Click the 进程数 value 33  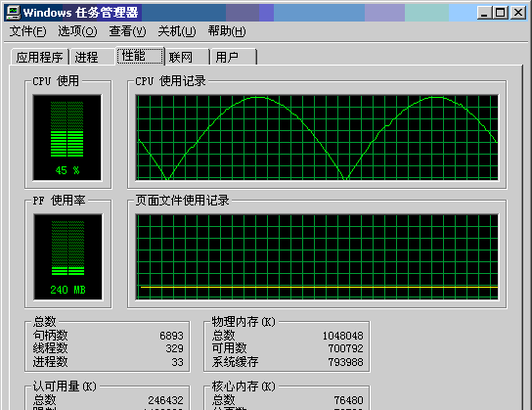177,362
